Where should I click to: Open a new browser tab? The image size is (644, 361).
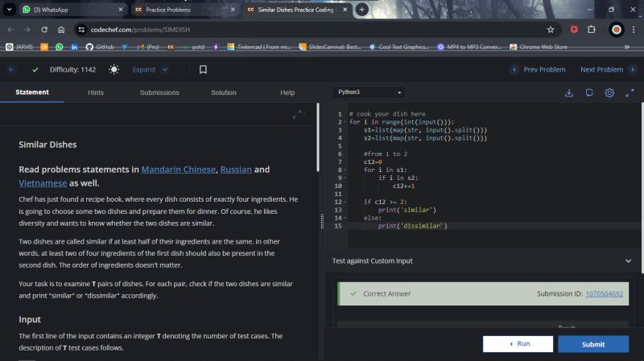[361, 10]
